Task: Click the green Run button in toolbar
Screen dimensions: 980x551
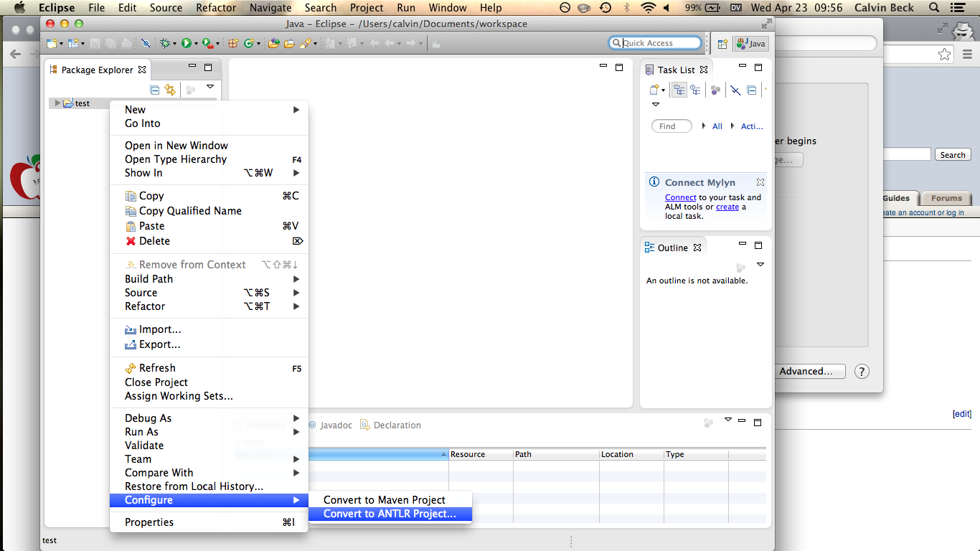Action: pyautogui.click(x=186, y=43)
